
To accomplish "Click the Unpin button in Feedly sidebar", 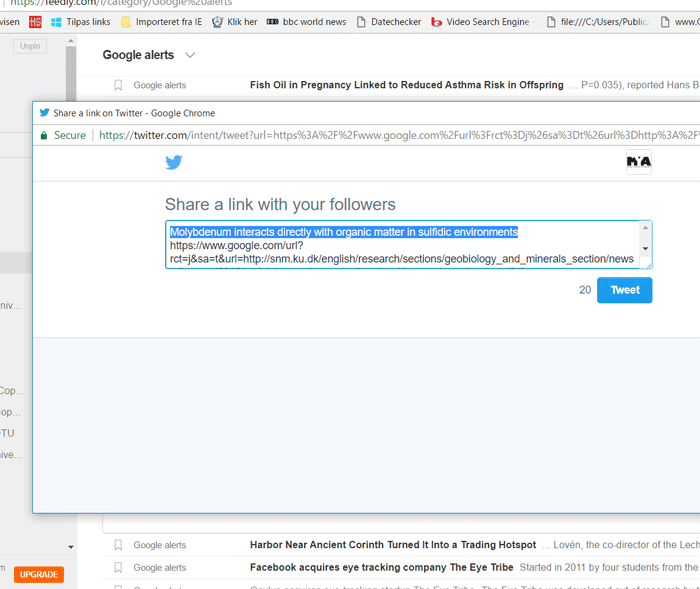I will pyautogui.click(x=30, y=46).
